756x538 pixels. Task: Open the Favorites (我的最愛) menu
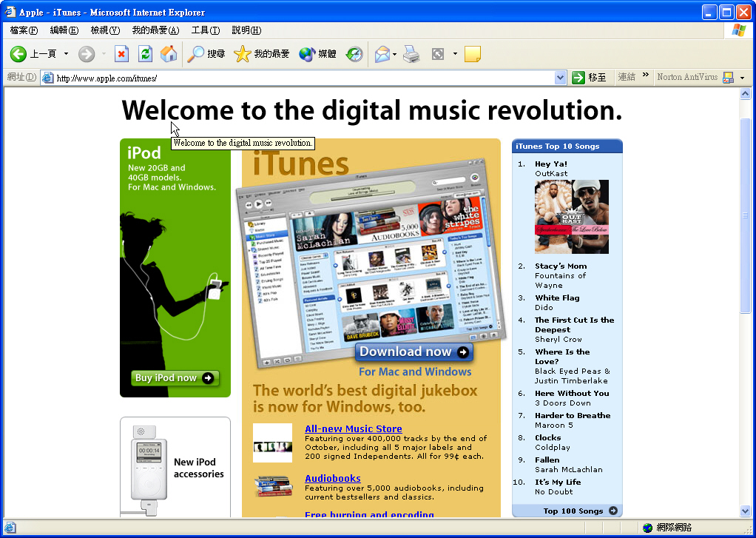(156, 30)
